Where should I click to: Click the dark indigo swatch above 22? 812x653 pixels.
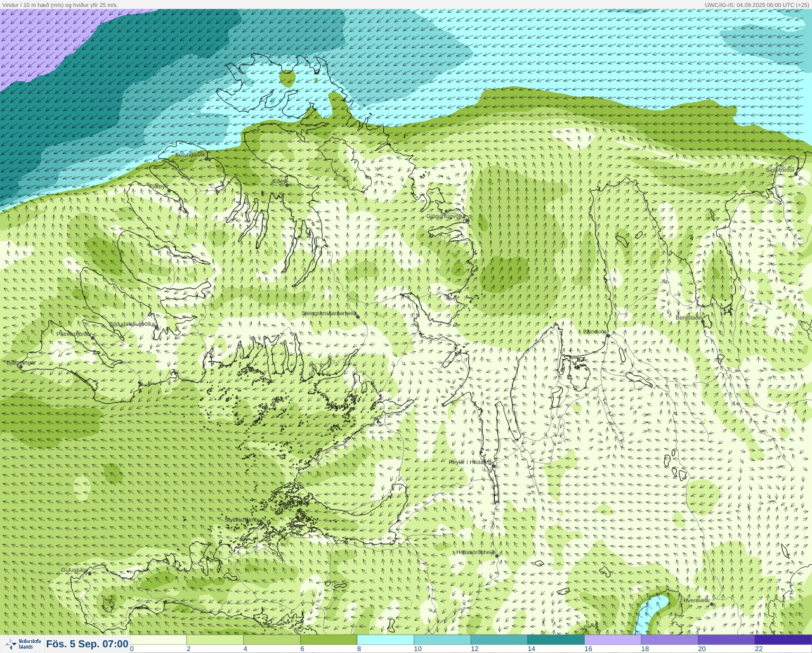[x=783, y=640]
